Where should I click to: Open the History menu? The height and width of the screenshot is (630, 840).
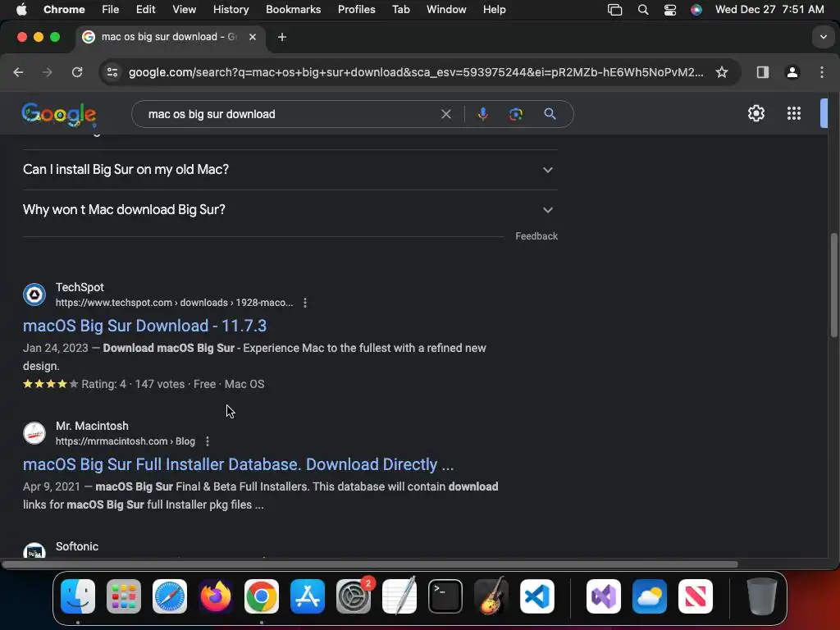click(x=231, y=10)
